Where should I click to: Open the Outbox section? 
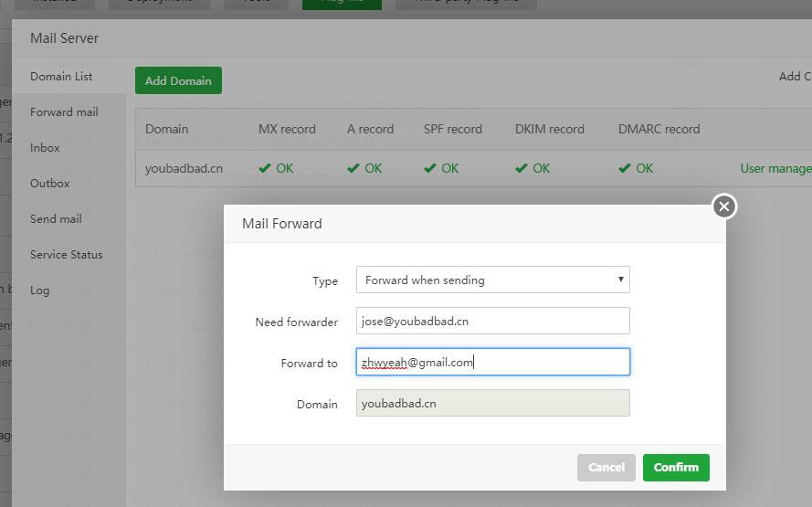click(49, 183)
